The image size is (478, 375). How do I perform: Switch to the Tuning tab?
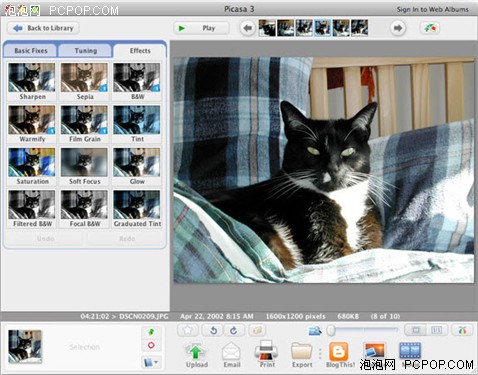(x=86, y=51)
